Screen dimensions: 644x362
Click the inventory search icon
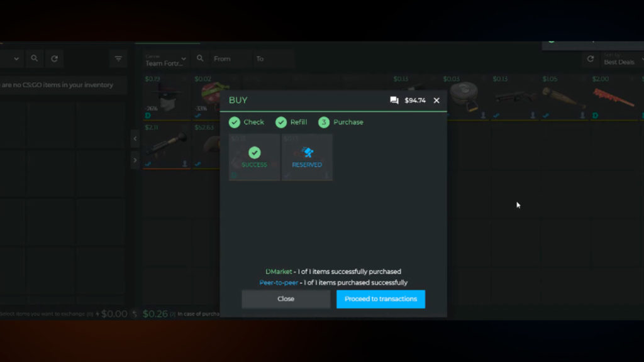coord(35,58)
